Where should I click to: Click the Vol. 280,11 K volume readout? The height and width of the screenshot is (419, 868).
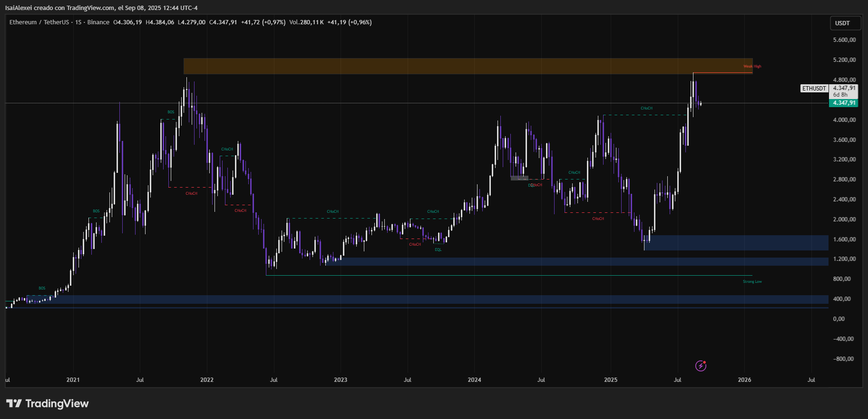pos(307,22)
